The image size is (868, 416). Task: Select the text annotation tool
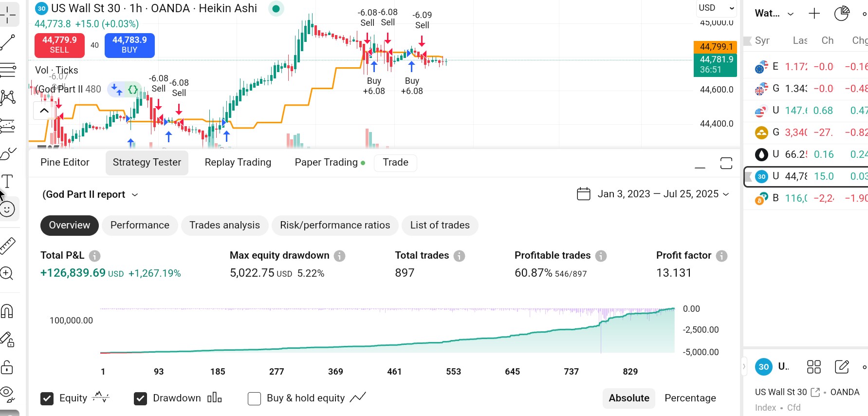pos(7,181)
